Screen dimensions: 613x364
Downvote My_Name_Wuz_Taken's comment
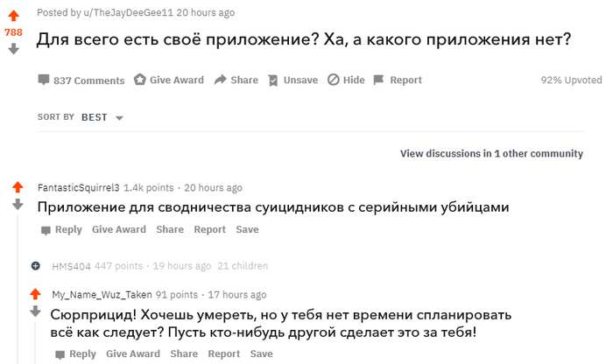[x=35, y=311]
